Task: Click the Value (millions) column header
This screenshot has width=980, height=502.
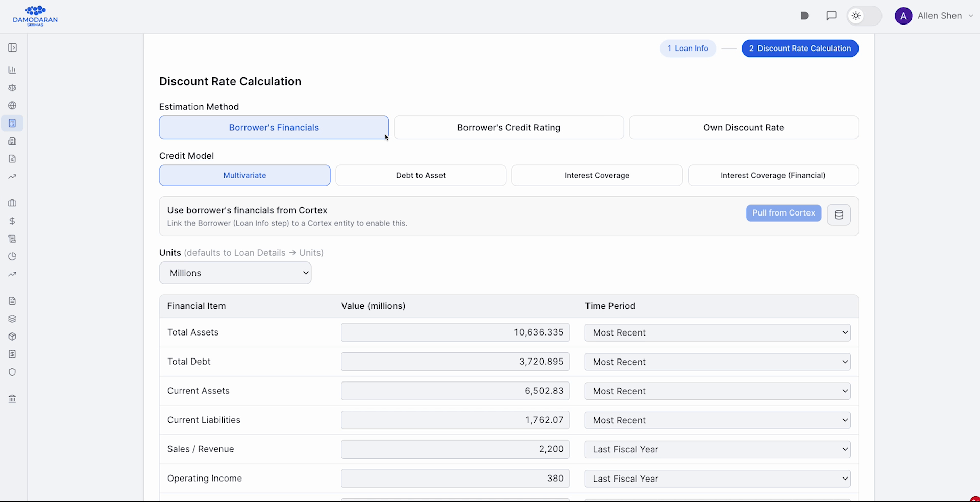Action: coord(373,306)
